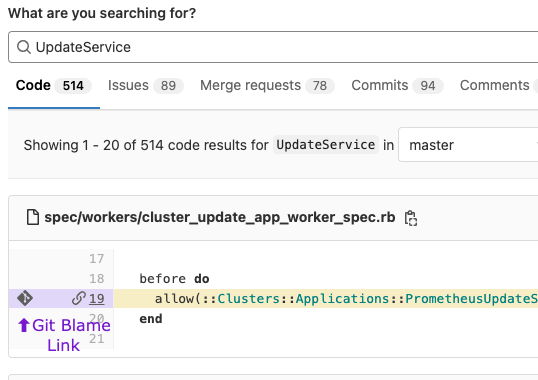Click the 94 commits count badge
The height and width of the screenshot is (380, 538).
[428, 86]
